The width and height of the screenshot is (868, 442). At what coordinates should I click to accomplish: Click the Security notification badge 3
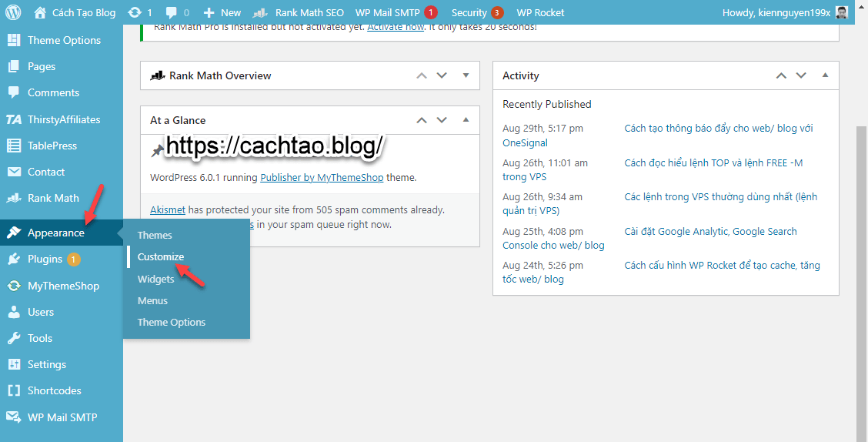498,12
